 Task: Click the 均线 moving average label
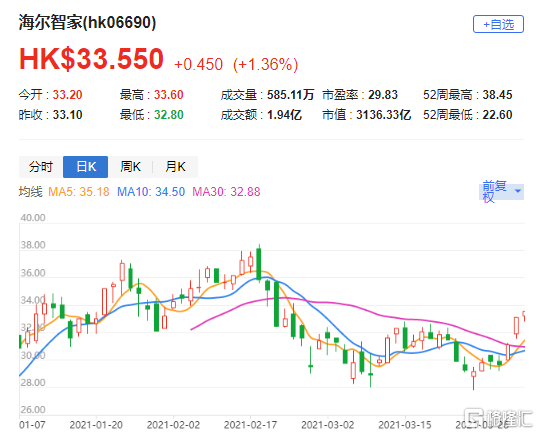pos(31,192)
